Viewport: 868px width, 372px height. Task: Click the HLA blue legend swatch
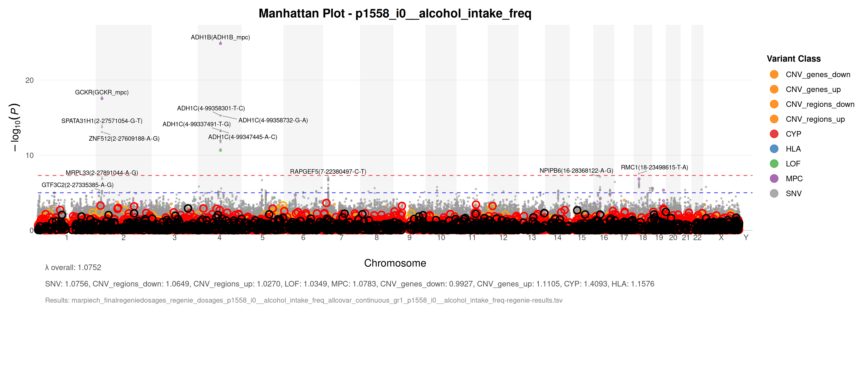coord(774,149)
